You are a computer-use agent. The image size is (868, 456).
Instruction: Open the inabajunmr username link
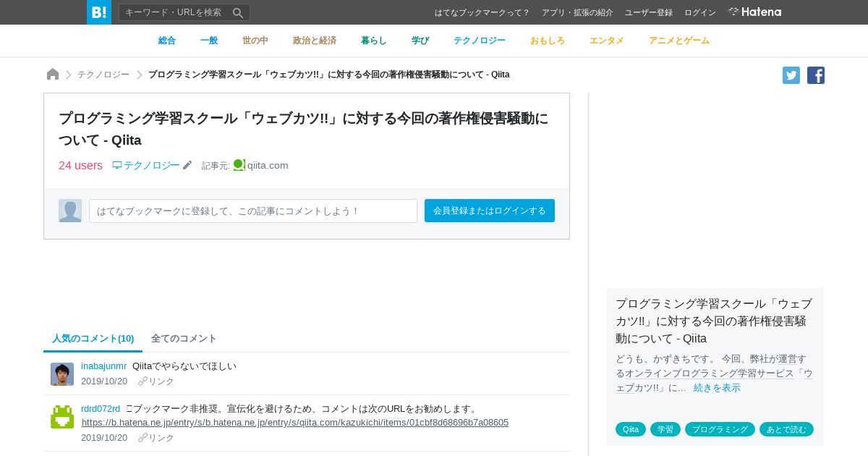click(103, 366)
